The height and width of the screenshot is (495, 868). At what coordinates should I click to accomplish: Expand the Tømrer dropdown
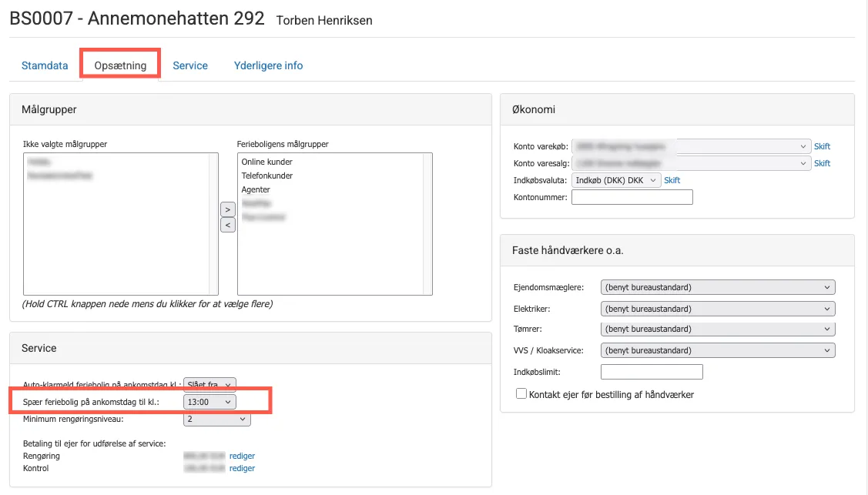point(717,329)
